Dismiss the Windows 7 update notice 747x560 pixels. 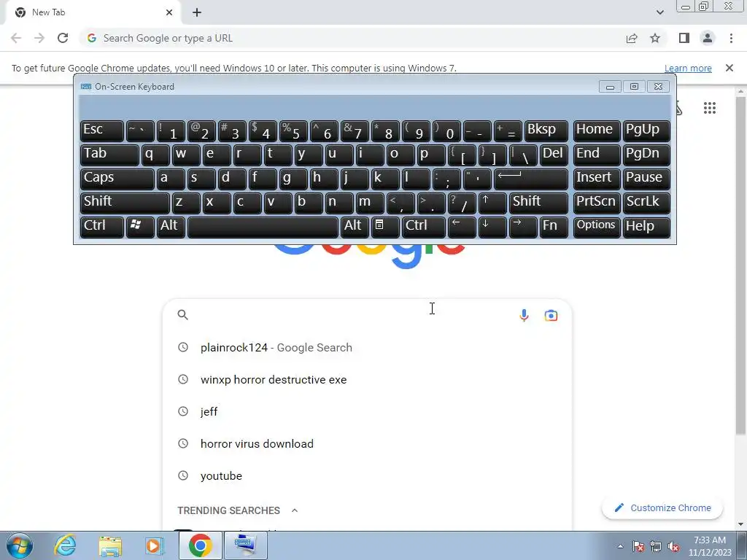pos(729,68)
